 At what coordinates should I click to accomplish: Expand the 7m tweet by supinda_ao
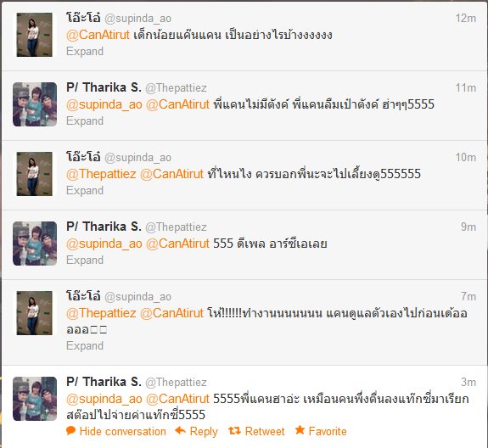[x=85, y=345]
